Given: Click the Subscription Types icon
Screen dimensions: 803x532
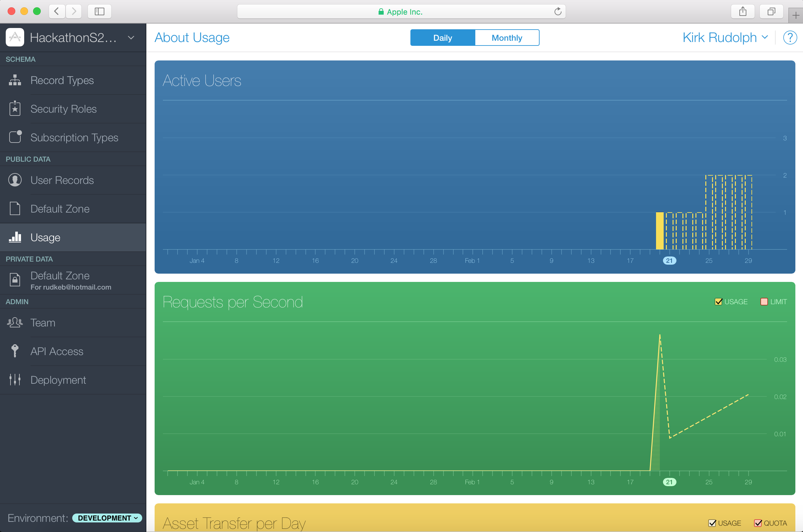Looking at the screenshot, I should coord(15,137).
